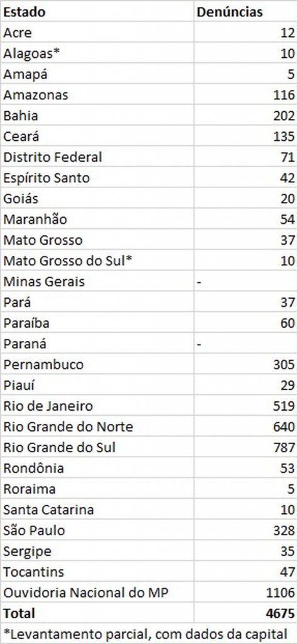This screenshot has height=644, width=298.
Task: Select Pernambuco value 305
Action: 245,364
